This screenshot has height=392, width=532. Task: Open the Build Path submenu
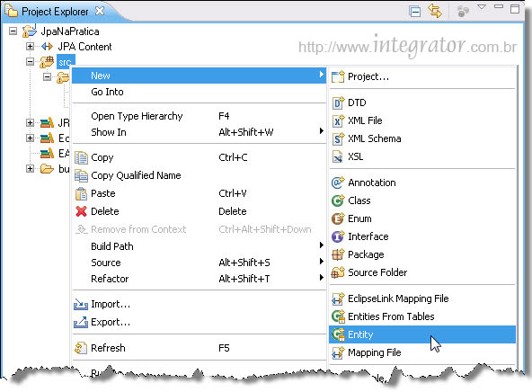199,246
